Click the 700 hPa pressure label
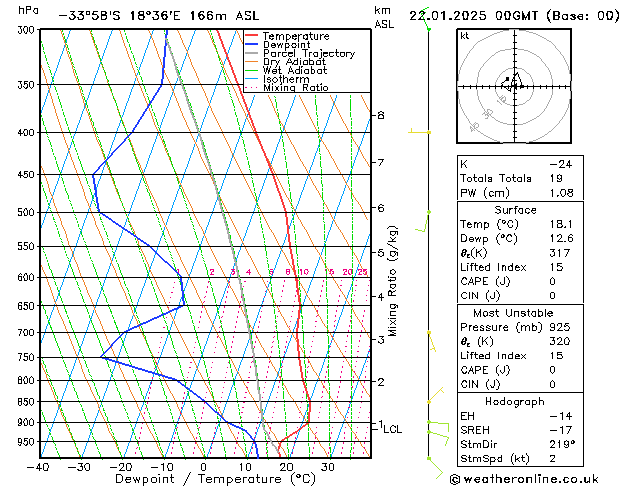The image size is (629, 486). (x=28, y=332)
